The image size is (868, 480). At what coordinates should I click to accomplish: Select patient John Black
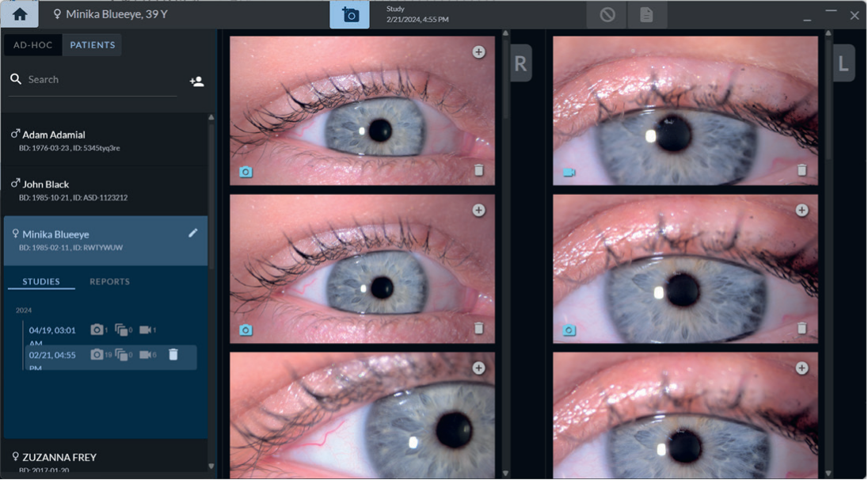pos(105,190)
